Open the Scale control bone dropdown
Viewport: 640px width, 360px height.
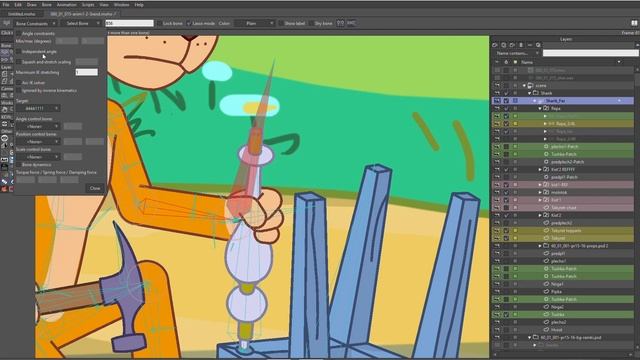pyautogui.click(x=38, y=157)
